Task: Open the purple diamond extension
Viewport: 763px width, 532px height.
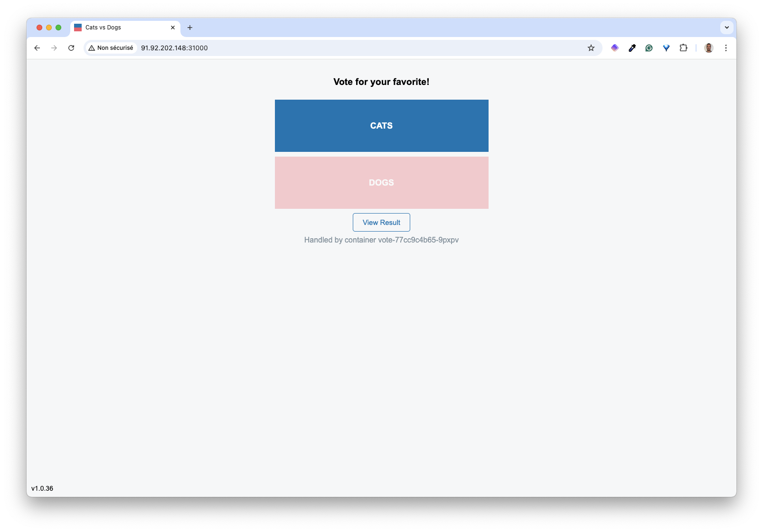Action: click(x=615, y=48)
